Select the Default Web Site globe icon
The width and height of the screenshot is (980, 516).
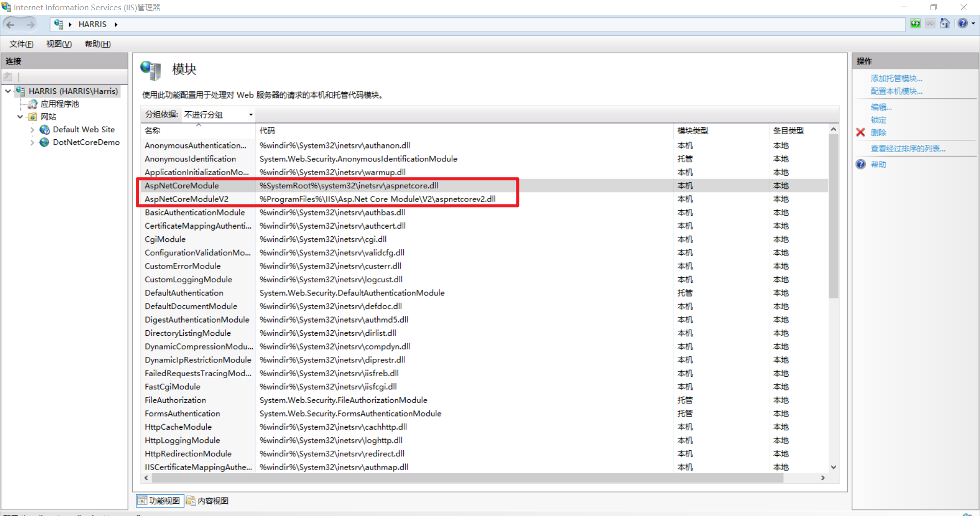44,130
